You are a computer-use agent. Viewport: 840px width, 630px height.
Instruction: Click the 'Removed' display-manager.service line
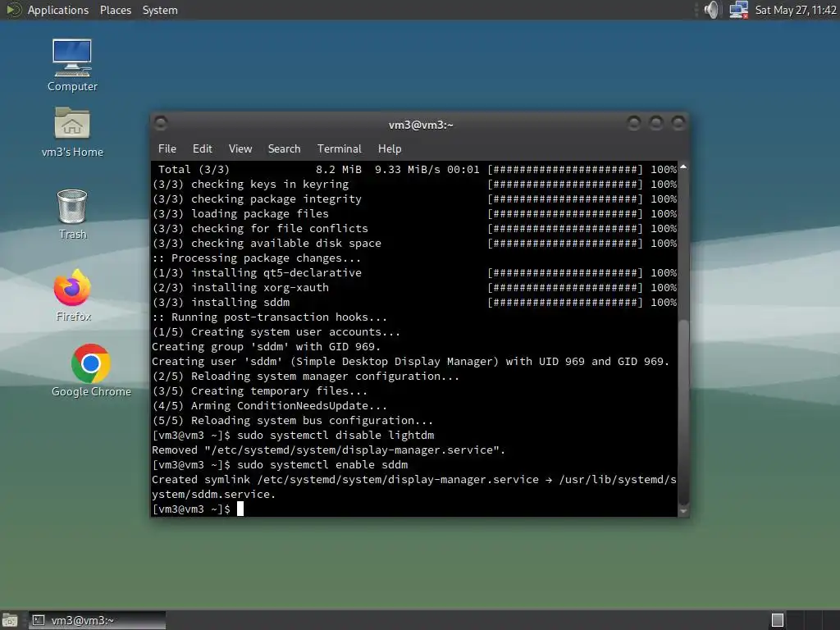coord(328,450)
